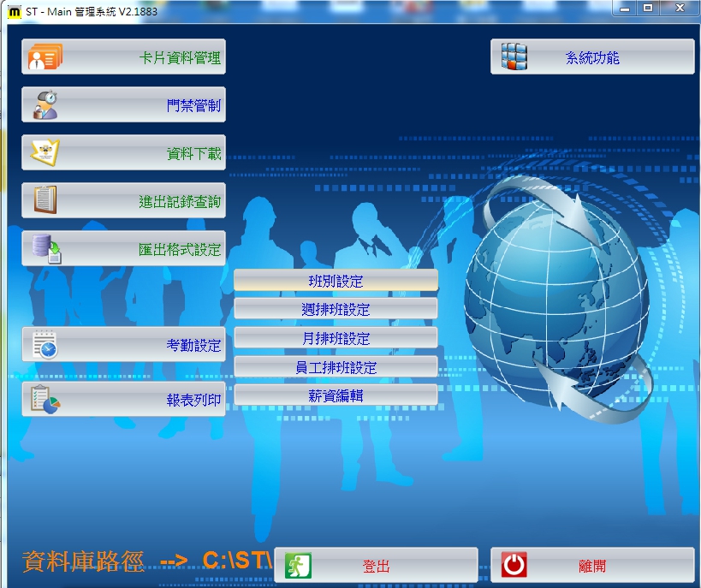Image resolution: width=701 pixels, height=588 pixels.
Task: Open 月排班設定 monthly schedule settings
Action: coord(336,338)
